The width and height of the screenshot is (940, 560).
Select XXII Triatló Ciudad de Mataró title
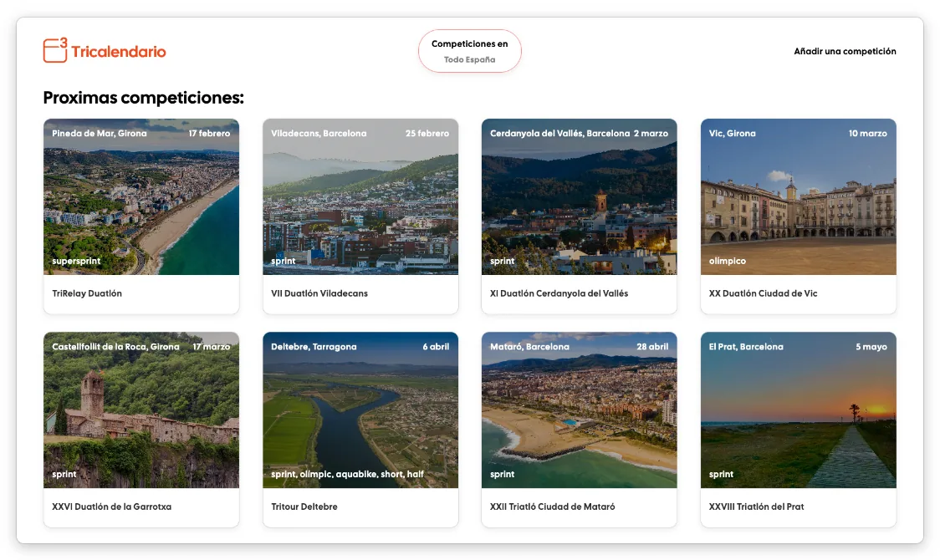(552, 507)
